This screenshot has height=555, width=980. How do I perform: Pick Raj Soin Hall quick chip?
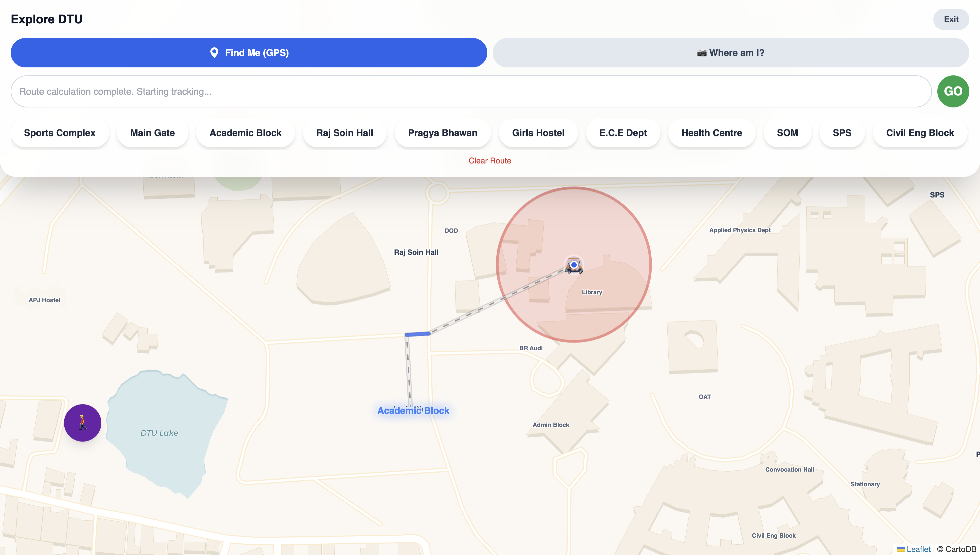(x=344, y=133)
